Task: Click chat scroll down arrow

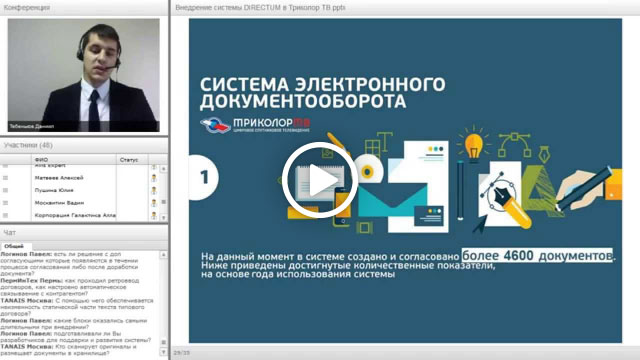Action: pyautogui.click(x=163, y=352)
